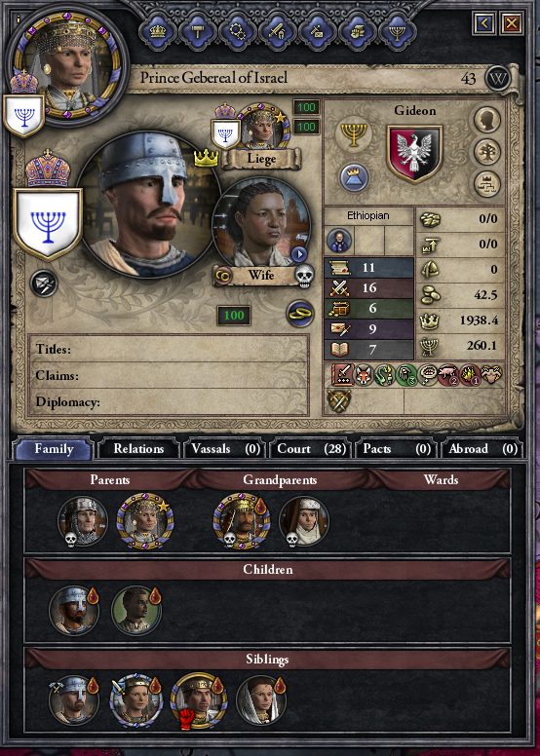
Task: Select the Vassals (0) tab
Action: pos(225,449)
